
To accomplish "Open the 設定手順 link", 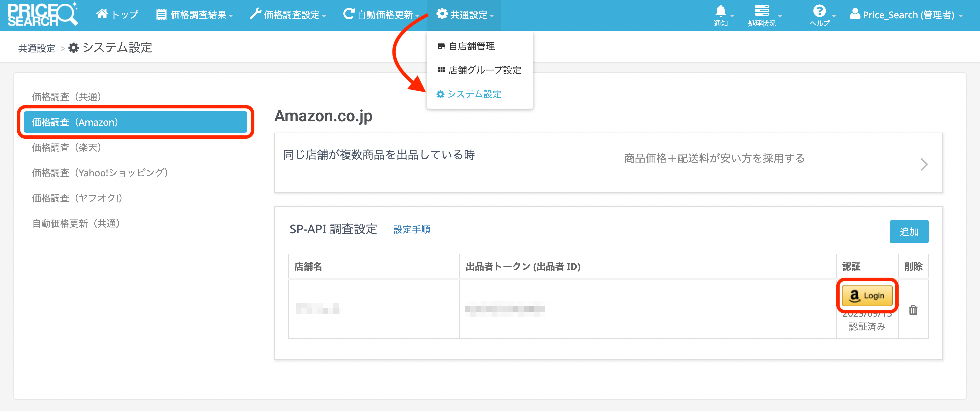I will [412, 229].
